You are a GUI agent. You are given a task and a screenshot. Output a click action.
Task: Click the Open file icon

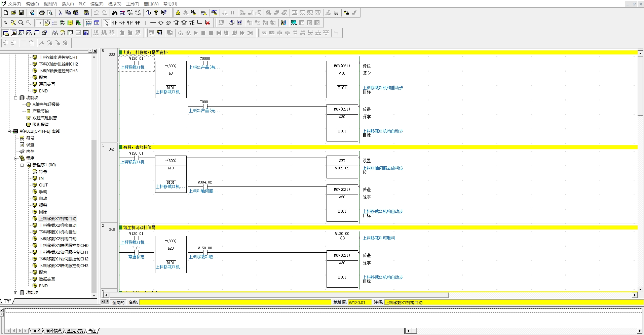[x=13, y=13]
